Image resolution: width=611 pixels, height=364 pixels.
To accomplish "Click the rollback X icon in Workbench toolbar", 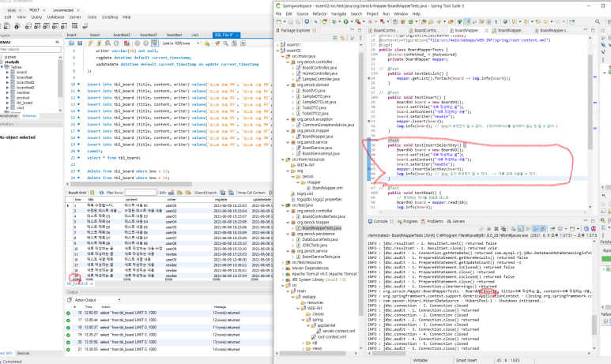I will click(x=145, y=43).
